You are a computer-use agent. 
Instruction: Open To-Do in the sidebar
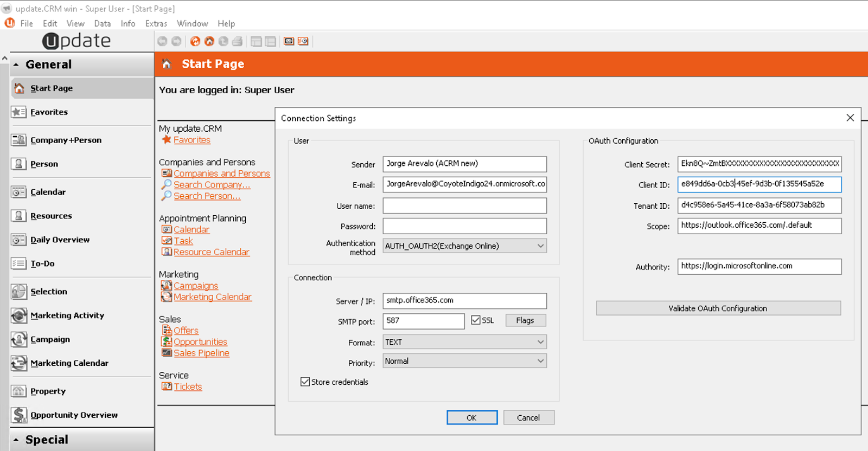(81, 263)
